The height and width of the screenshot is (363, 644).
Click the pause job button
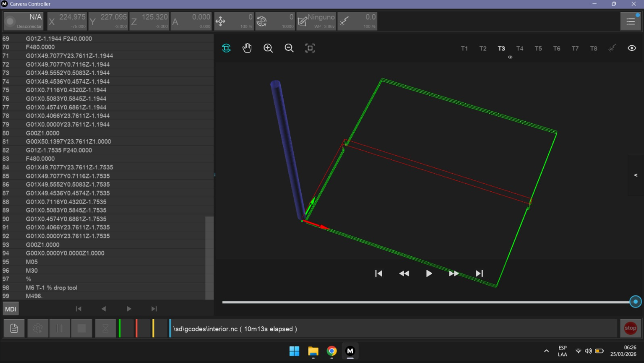(60, 328)
